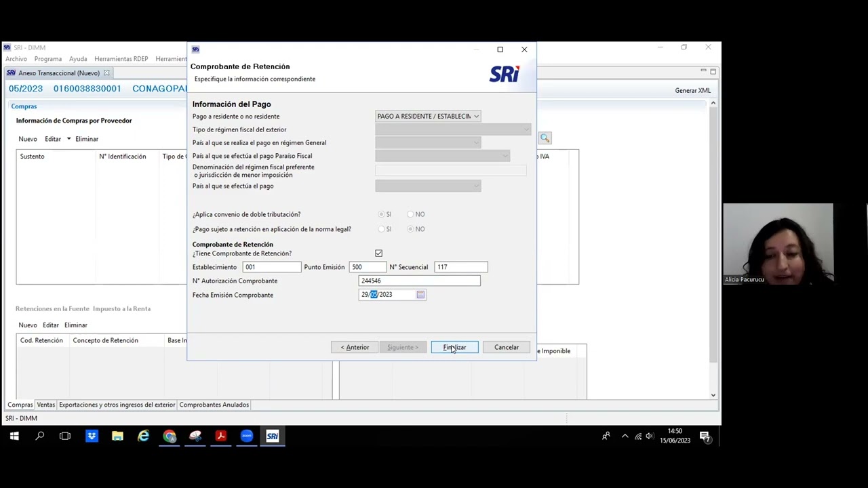The height and width of the screenshot is (488, 868).
Task: Click the SRI DIMM taskbar icon
Action: 273,436
